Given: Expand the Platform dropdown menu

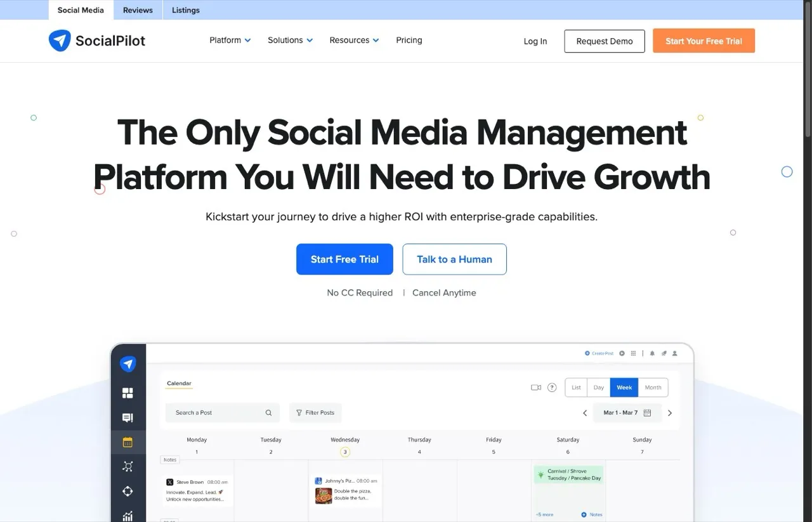Looking at the screenshot, I should (230, 40).
